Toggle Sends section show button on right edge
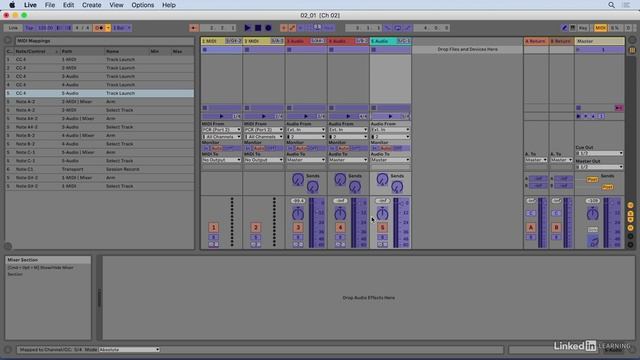 pos(630,213)
